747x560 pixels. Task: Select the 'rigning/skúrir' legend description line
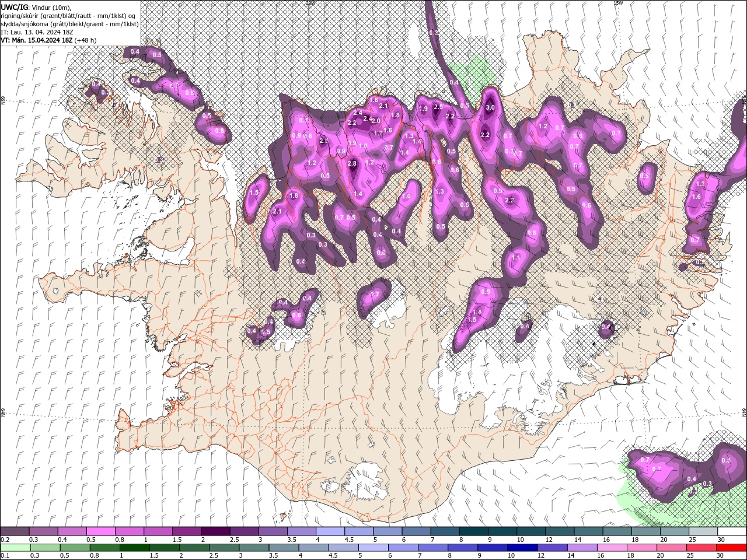pos(68,16)
